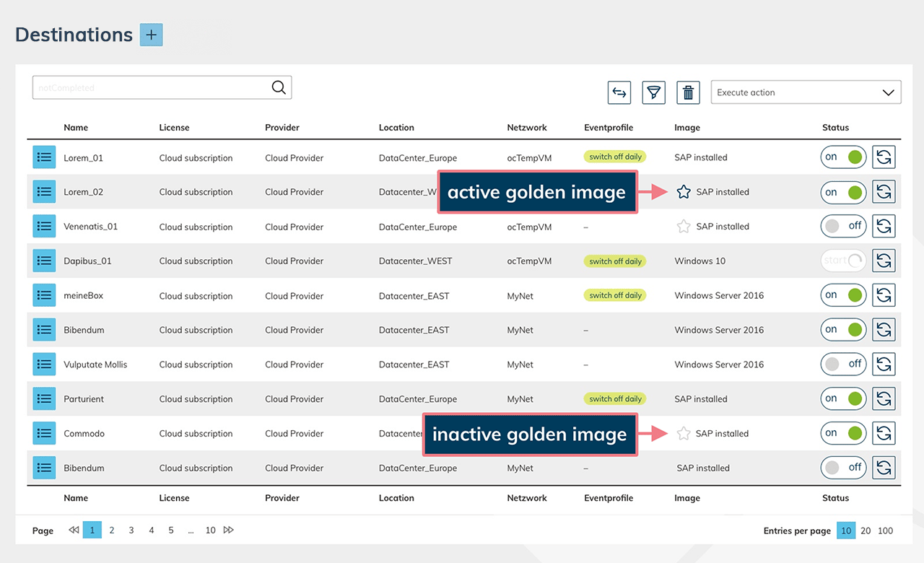The image size is (924, 563).
Task: Click the active golden star for Lorem_02
Action: pyautogui.click(x=683, y=192)
